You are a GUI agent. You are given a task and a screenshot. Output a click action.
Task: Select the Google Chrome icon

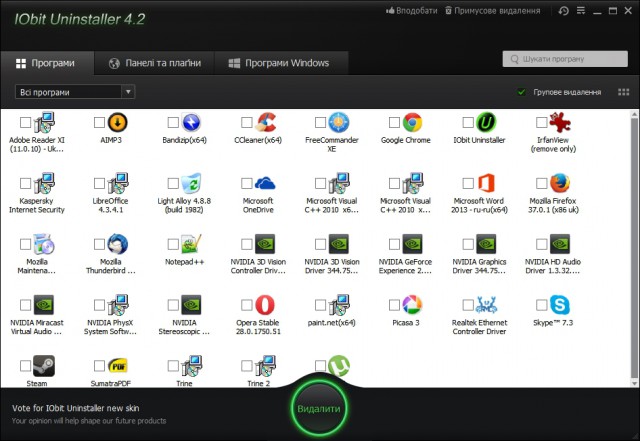[413, 122]
